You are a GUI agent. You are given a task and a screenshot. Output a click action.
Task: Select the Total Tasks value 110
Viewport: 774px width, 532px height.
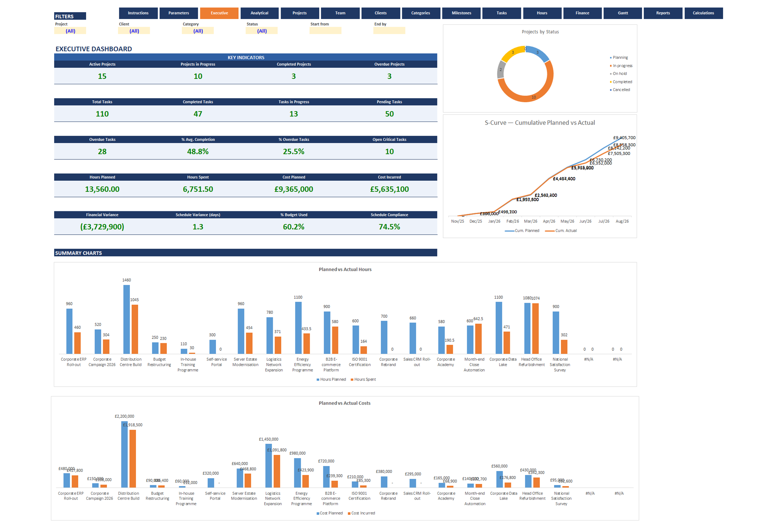pyautogui.click(x=102, y=114)
